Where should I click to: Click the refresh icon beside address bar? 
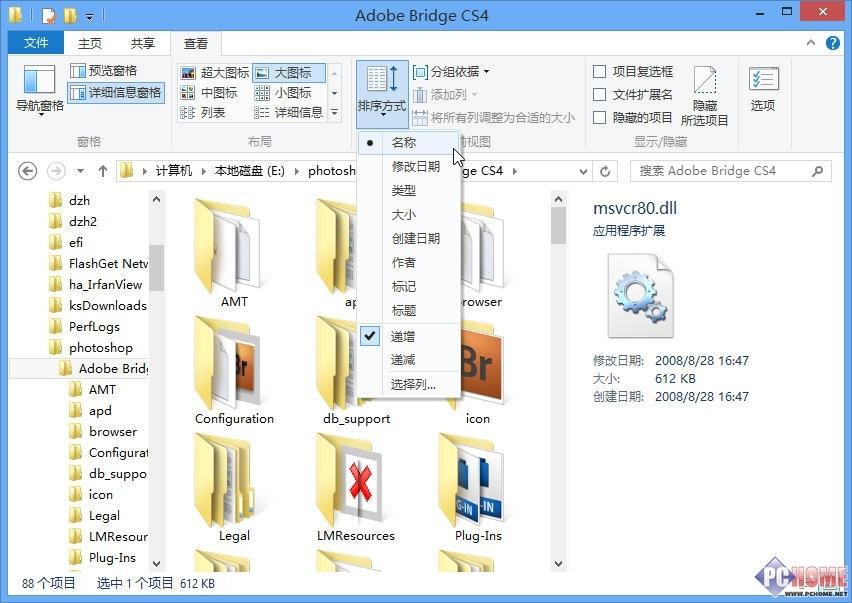click(605, 171)
